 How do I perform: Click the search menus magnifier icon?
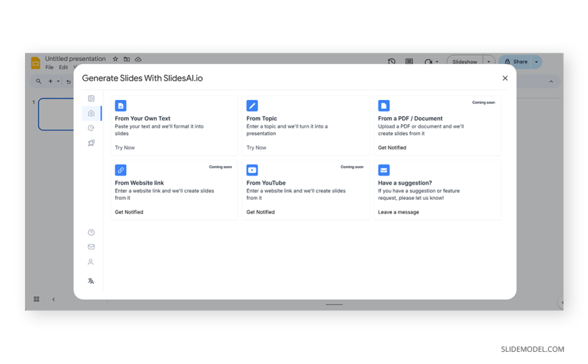click(39, 81)
